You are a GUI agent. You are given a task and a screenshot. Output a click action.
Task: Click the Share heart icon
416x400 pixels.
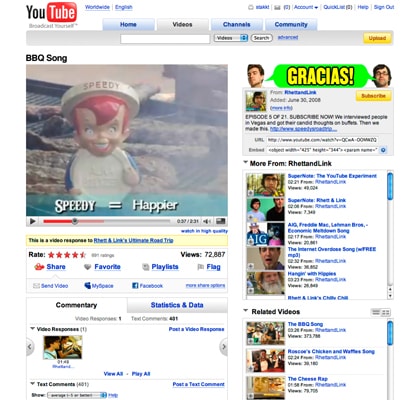(x=39, y=267)
